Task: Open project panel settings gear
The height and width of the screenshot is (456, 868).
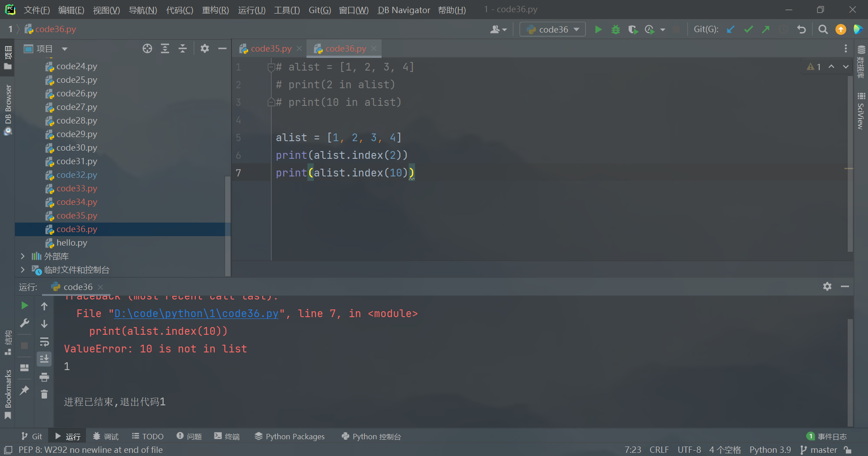Action: pyautogui.click(x=205, y=48)
